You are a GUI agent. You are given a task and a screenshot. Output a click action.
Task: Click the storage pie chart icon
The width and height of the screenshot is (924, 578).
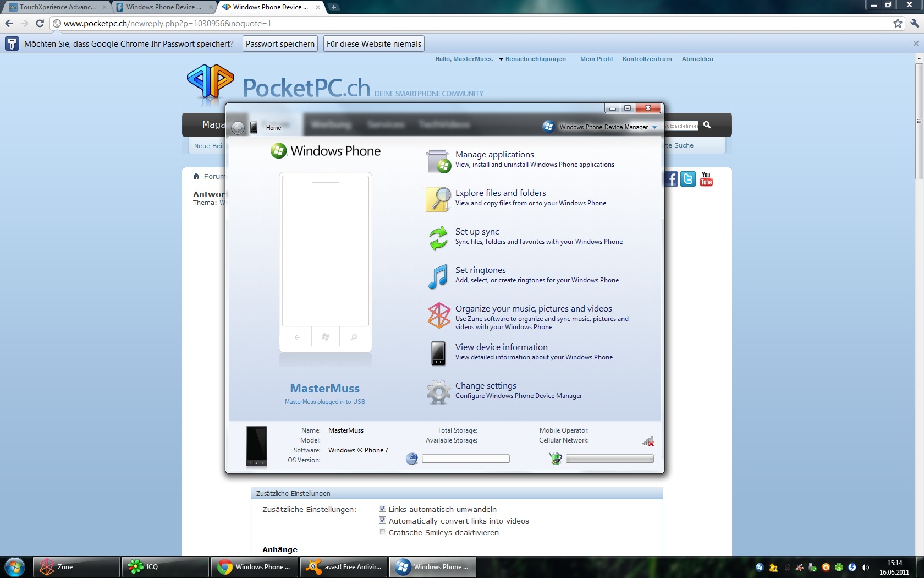point(412,459)
